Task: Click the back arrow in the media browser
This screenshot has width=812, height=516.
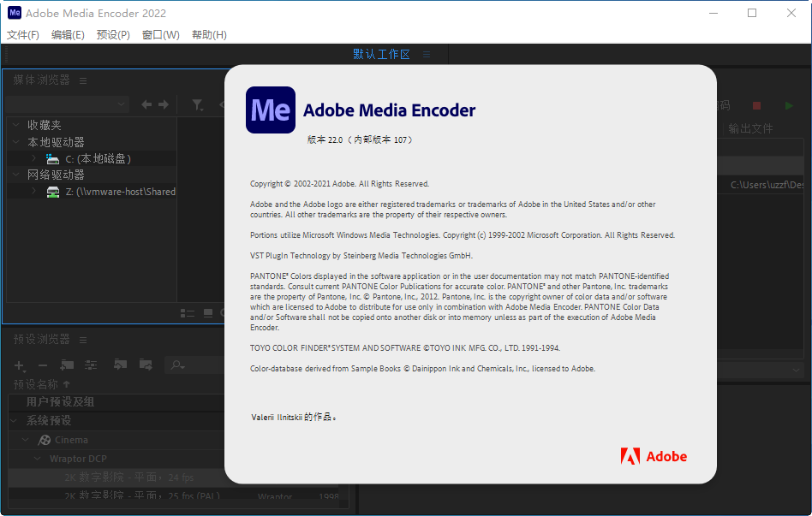Action: pyautogui.click(x=146, y=104)
